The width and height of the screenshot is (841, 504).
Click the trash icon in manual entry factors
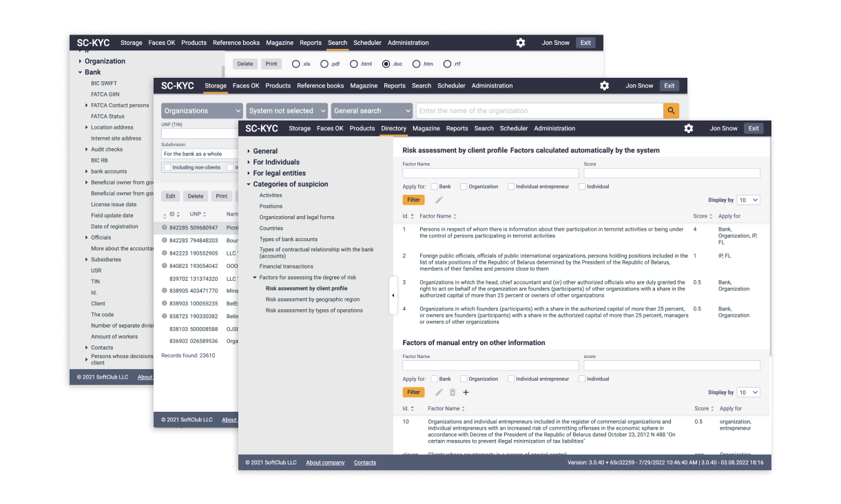[x=453, y=392]
